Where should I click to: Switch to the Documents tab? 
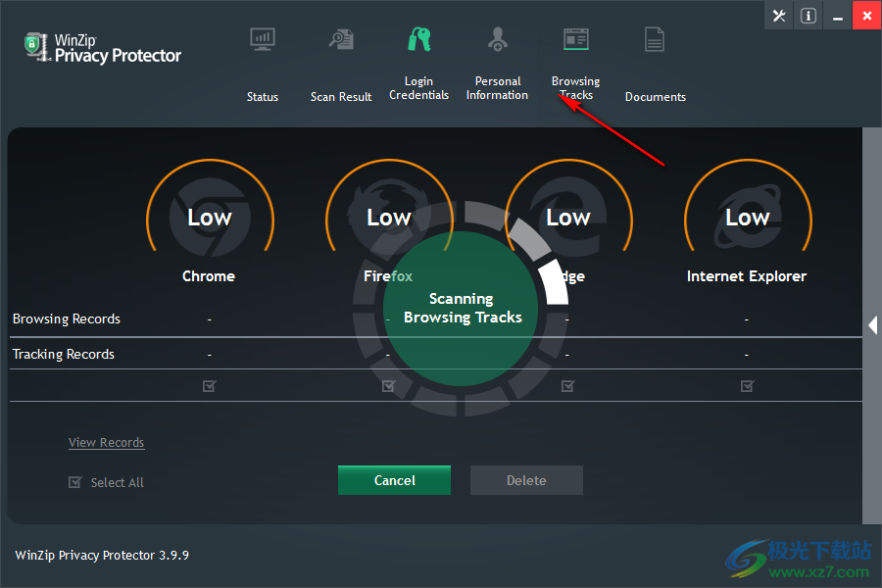(656, 97)
